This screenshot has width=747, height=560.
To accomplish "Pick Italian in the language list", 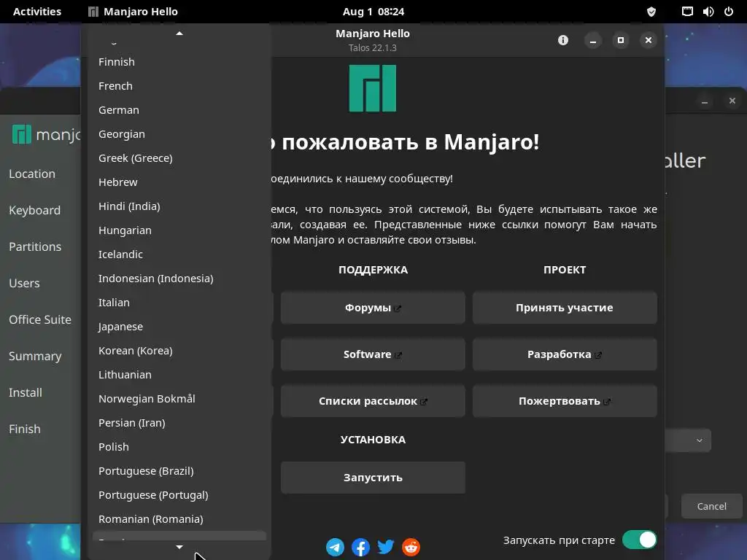I will pyautogui.click(x=179, y=303).
